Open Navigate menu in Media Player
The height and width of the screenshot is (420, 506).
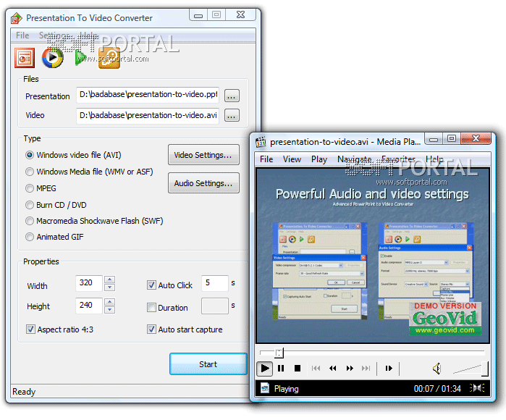point(354,159)
